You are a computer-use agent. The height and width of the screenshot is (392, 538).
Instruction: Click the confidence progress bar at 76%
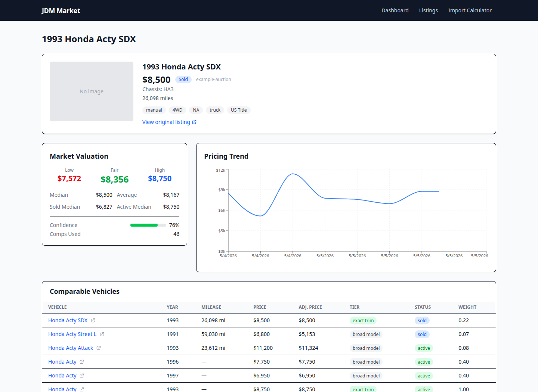(148, 225)
